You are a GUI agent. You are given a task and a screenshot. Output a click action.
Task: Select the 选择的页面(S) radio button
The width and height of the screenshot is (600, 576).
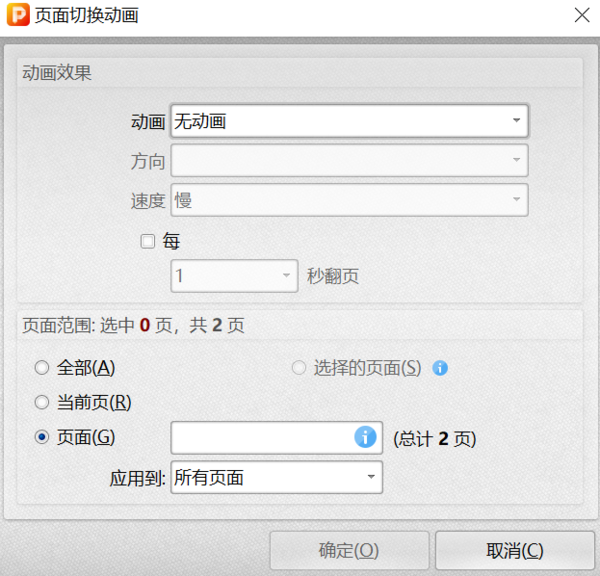299,368
